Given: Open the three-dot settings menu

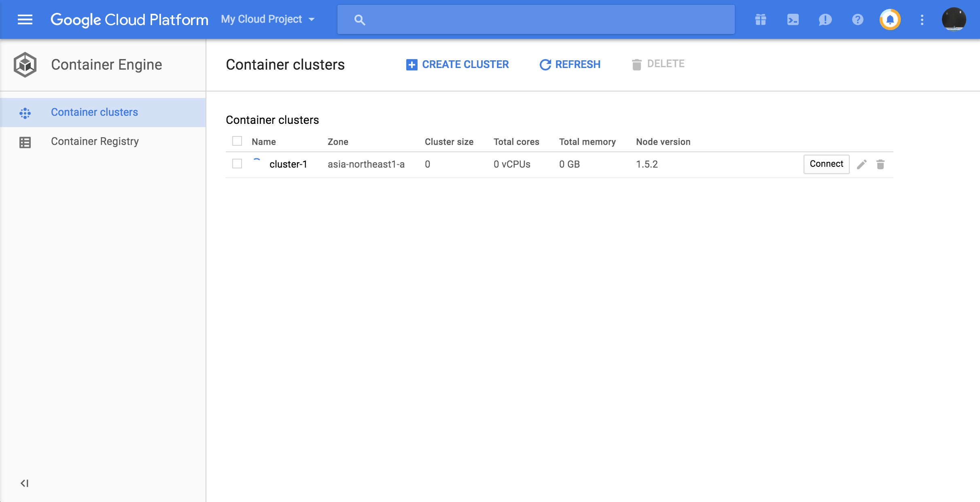Looking at the screenshot, I should (922, 19).
